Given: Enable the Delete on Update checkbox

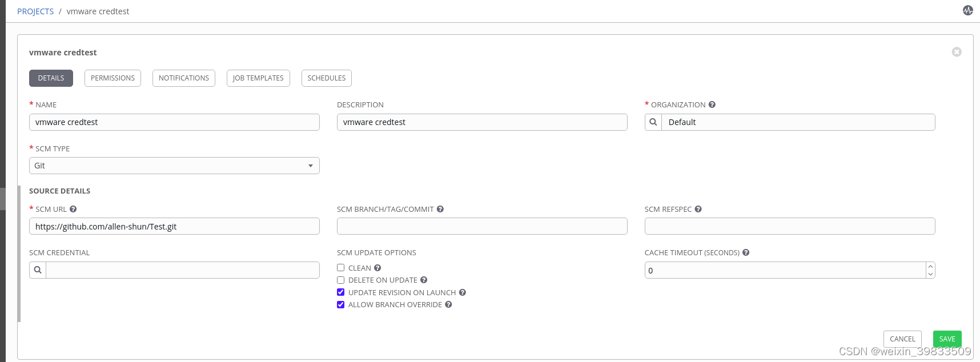Looking at the screenshot, I should pos(341,280).
